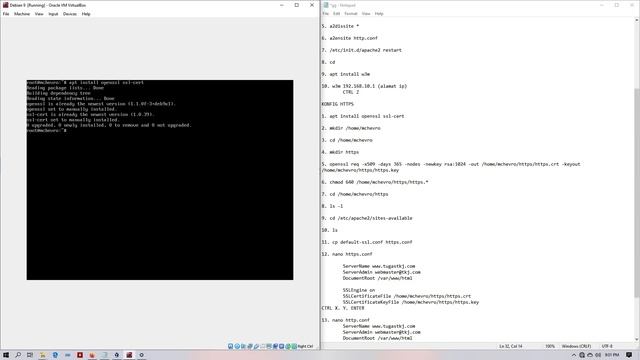Click line '7. /etc/init.d/apache2 restart'
This screenshot has height=360, width=640.
pyautogui.click(x=362, y=50)
